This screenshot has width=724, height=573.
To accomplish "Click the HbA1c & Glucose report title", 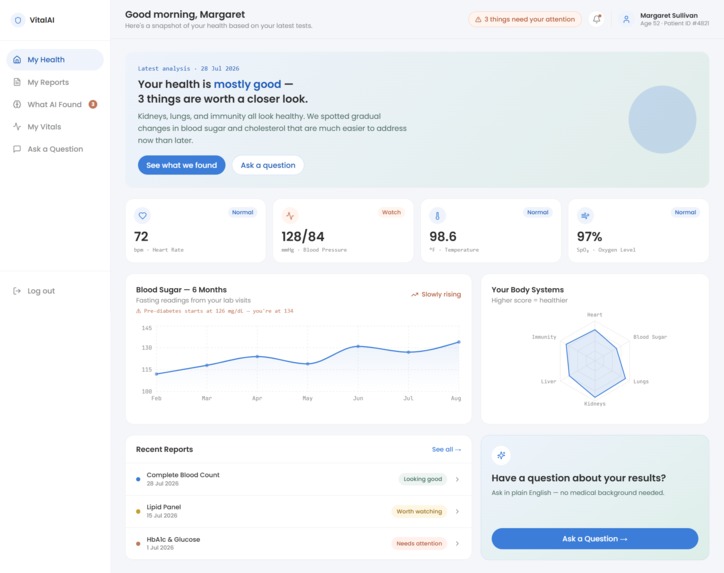I will (173, 539).
